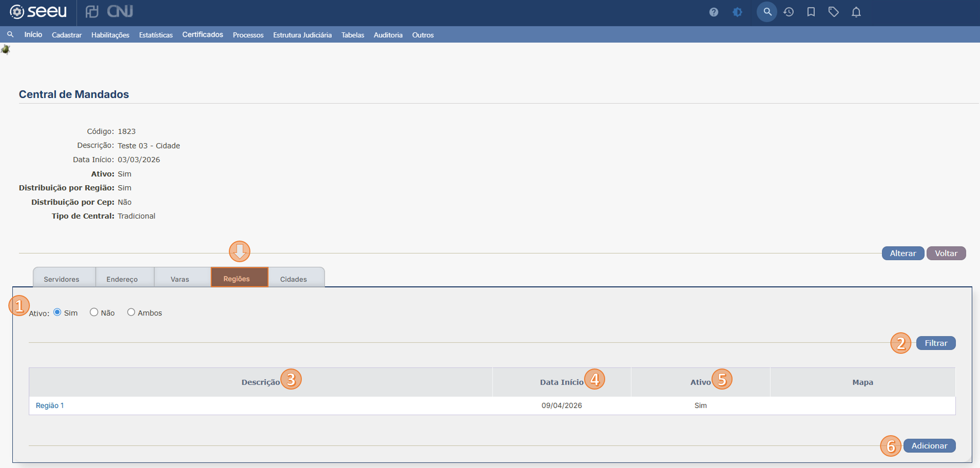Image resolution: width=980 pixels, height=468 pixels.
Task: Open the Estatísticas menu
Action: (x=156, y=35)
